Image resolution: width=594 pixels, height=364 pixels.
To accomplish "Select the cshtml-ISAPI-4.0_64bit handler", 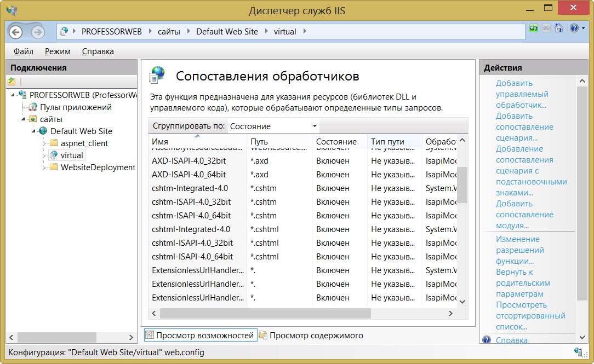I will [302, 257].
